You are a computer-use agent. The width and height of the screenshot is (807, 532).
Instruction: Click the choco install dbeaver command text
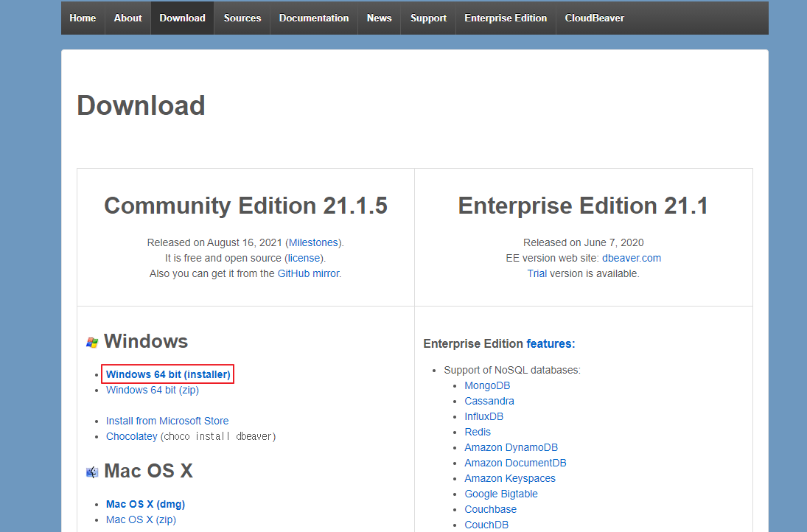(x=220, y=436)
